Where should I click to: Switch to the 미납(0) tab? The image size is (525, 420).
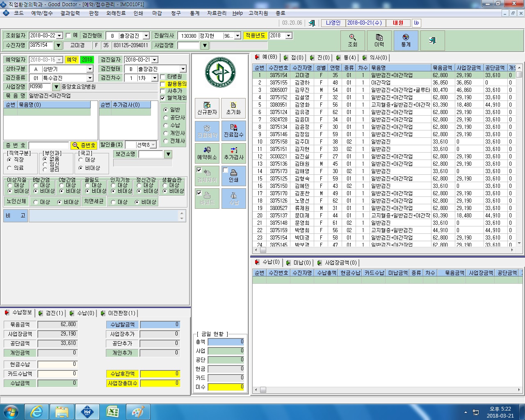(299, 262)
